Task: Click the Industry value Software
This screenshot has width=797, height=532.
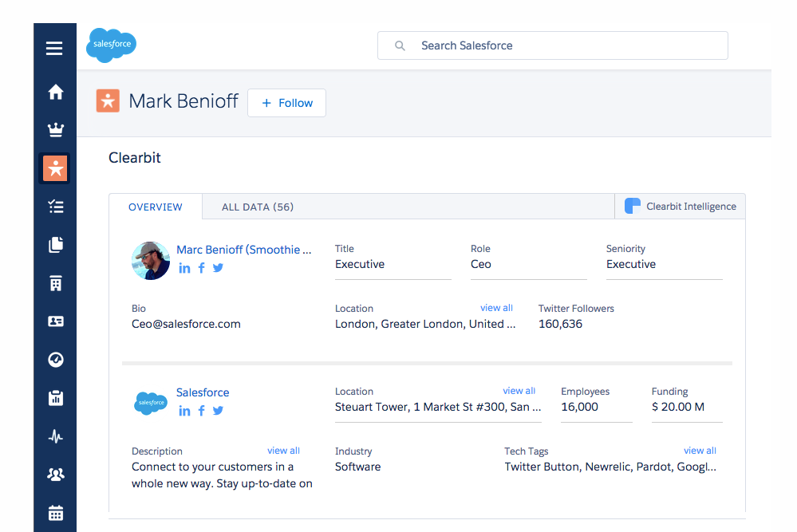Action: coord(358,467)
